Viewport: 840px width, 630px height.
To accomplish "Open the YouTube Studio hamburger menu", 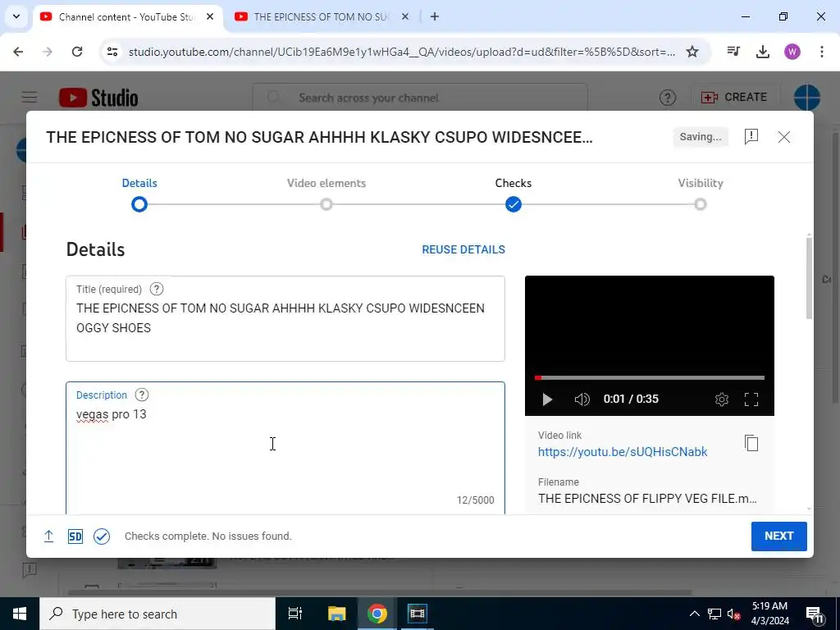I will pos(30,98).
